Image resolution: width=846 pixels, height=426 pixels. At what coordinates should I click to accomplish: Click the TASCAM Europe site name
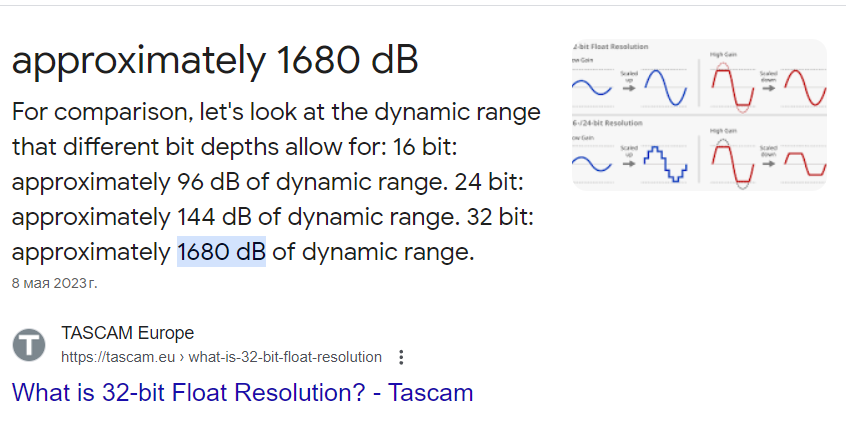point(127,333)
